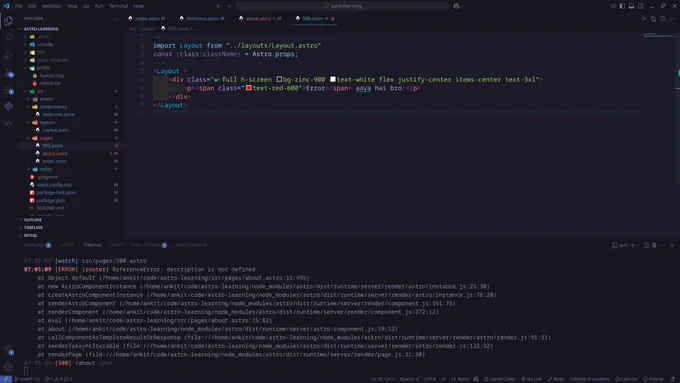
Task: Open the Selection menu
Action: (x=52, y=6)
